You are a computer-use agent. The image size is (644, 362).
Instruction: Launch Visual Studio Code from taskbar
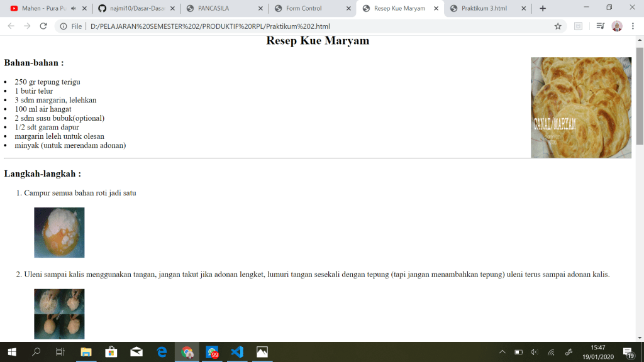[237, 352]
